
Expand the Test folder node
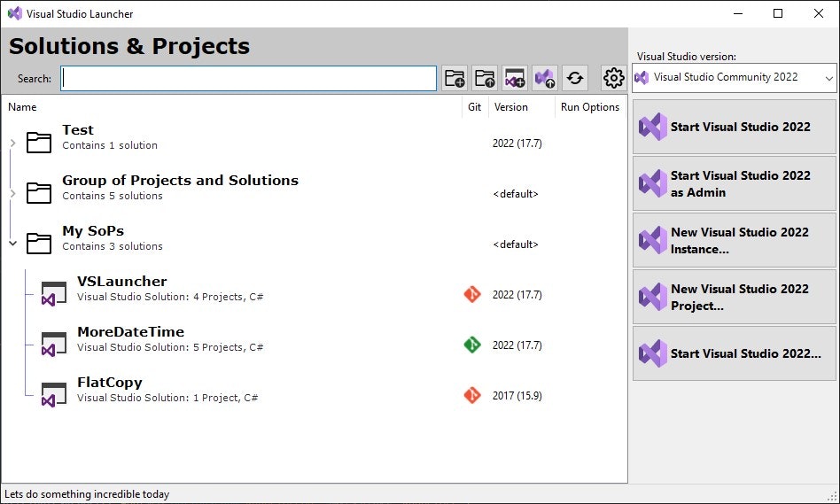[x=13, y=143]
